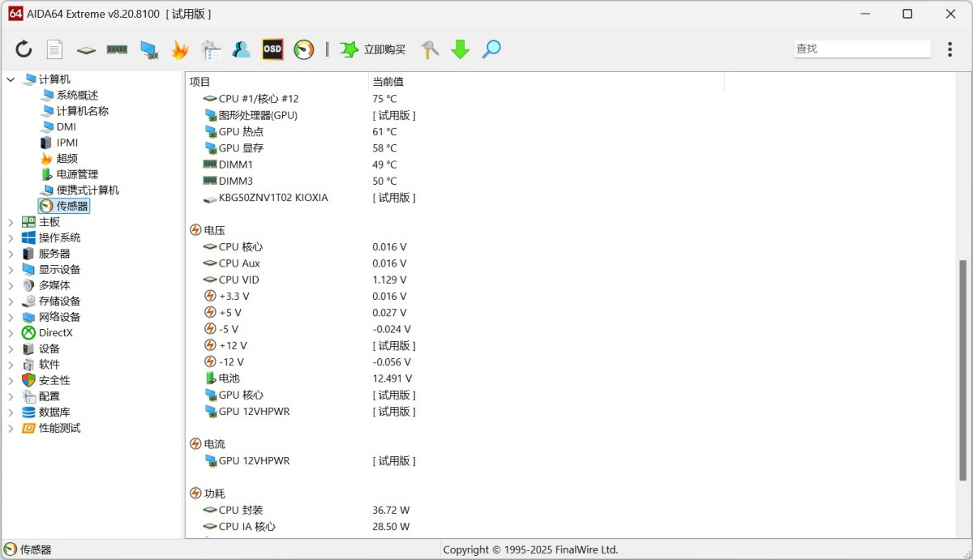Image resolution: width=973 pixels, height=560 pixels.
Task: Launch the flame stability test icon
Action: coord(179,49)
